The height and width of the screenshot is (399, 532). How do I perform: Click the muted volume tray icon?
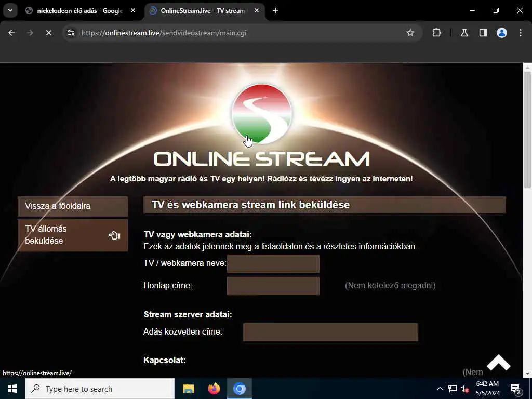point(464,389)
